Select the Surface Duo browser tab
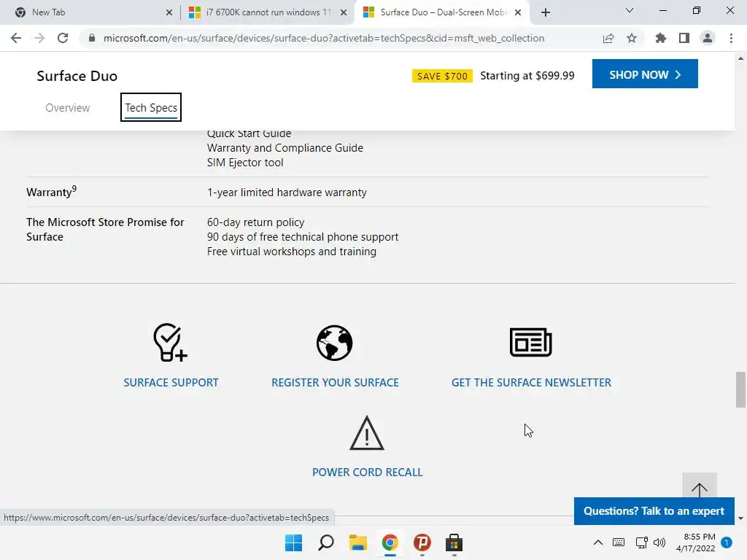This screenshot has height=560, width=747. [x=443, y=12]
